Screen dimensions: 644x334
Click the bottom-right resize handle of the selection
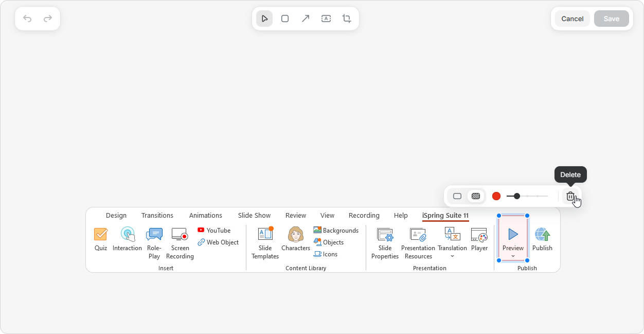click(527, 260)
